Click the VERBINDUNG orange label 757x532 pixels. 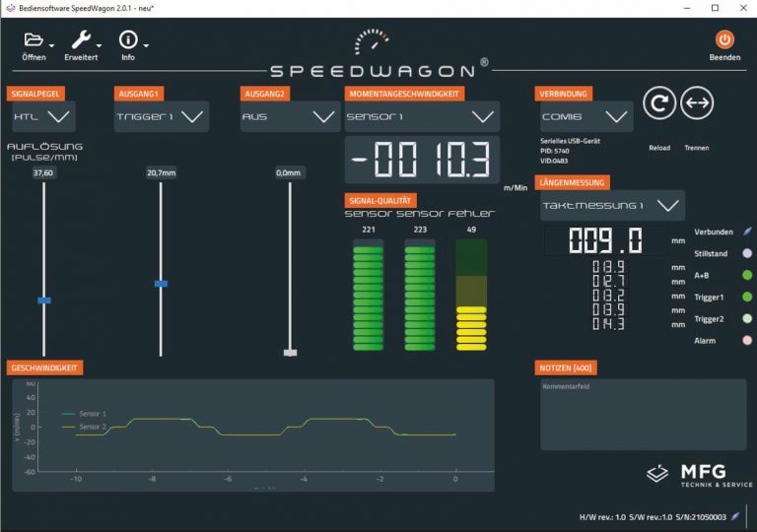pos(564,94)
